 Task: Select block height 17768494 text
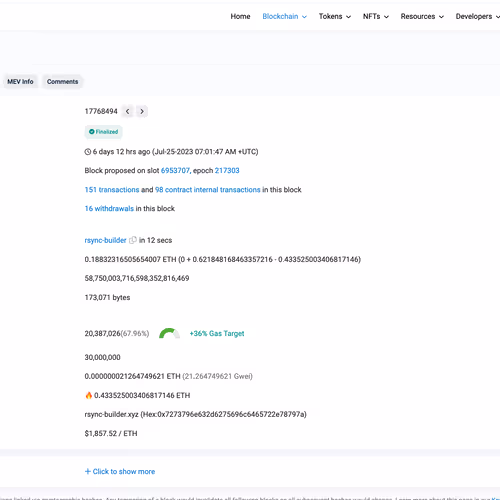pyautogui.click(x=101, y=111)
